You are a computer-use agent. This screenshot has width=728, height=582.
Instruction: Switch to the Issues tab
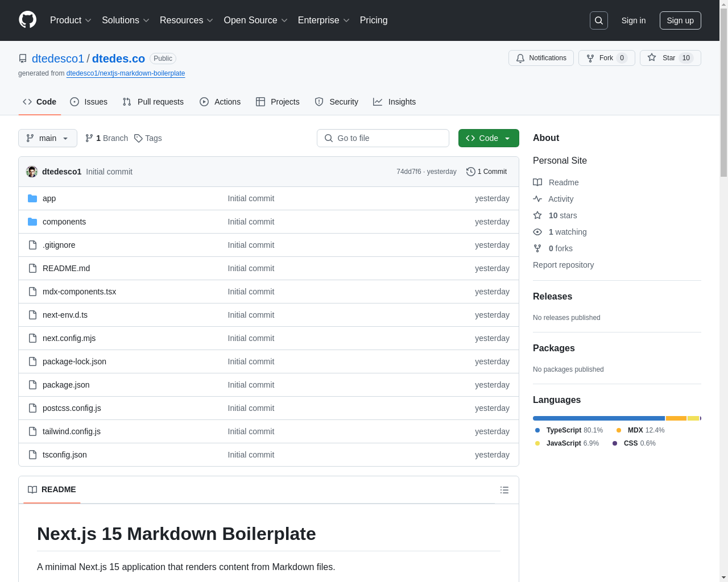click(x=89, y=102)
